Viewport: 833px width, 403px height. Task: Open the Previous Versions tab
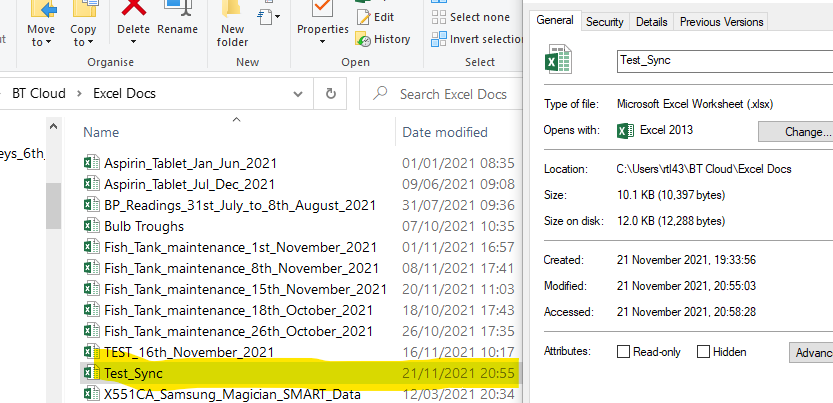click(720, 21)
